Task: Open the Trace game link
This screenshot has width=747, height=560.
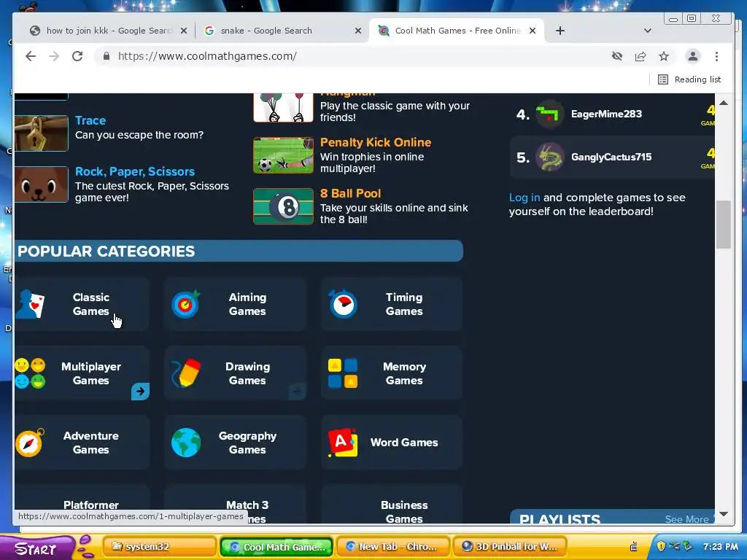Action: coord(90,120)
